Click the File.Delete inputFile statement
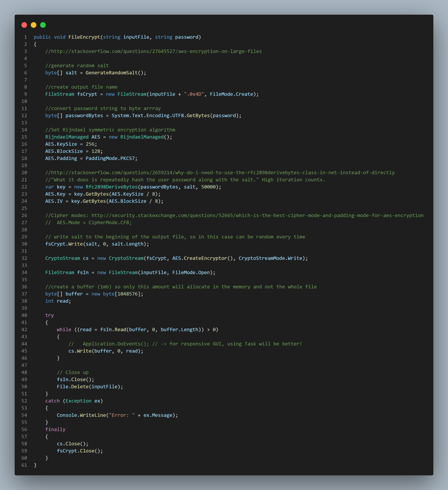Image resolution: width=448 pixels, height=490 pixels. click(90, 386)
